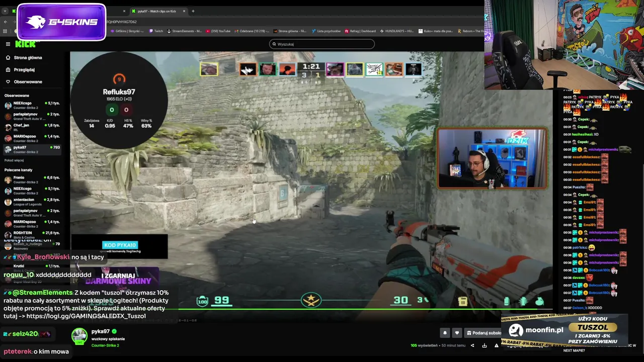Open parisplatynov channel in the Obserwowane list
The width and height of the screenshot is (644, 362).
coord(32,116)
